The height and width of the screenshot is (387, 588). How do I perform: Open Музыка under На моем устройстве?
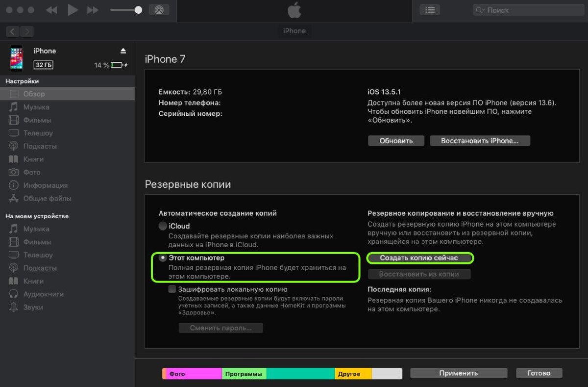tap(67, 229)
